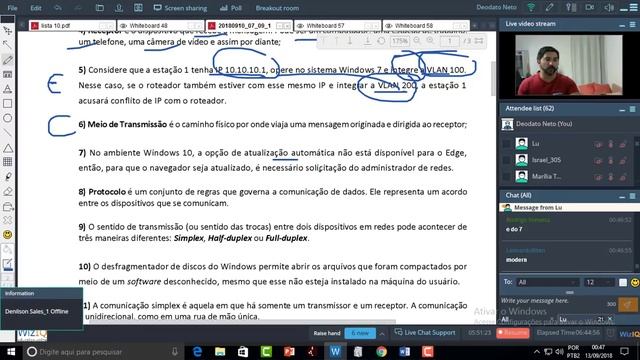Select the eraser tool
The width and height of the screenshot is (640, 360).
pyautogui.click(x=7, y=191)
